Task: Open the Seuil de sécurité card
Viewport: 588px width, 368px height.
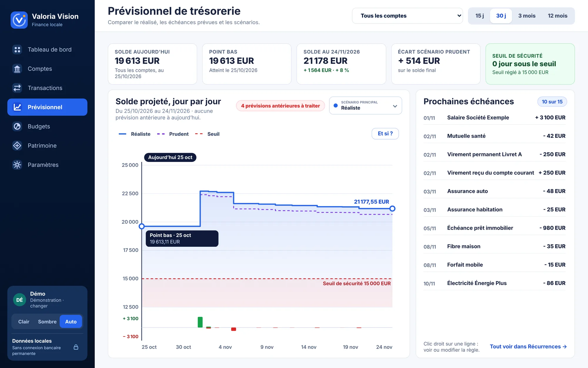Action: [530, 64]
